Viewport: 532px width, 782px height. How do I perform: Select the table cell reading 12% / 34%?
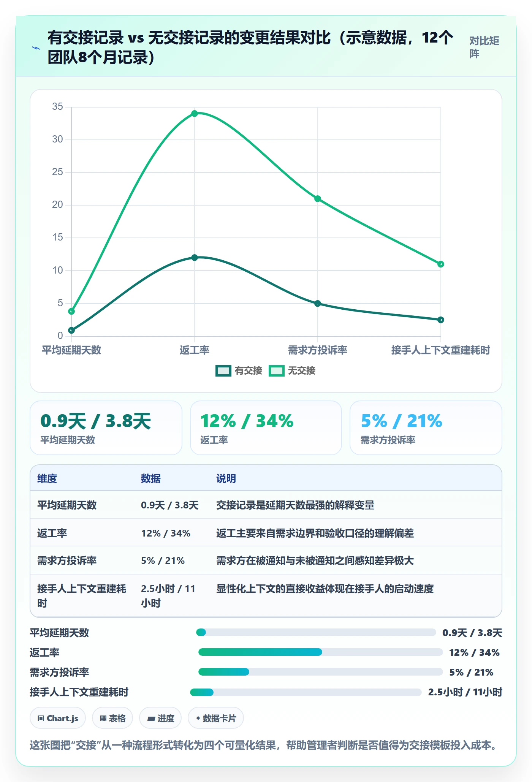[166, 533]
